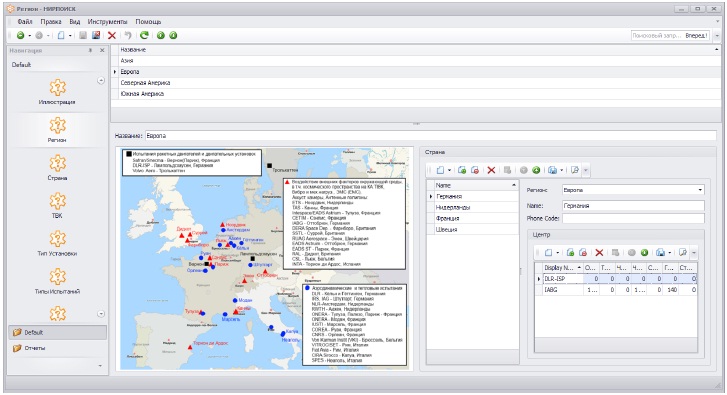This screenshot has height=395, width=727.
Task: Click the red delete X in main toolbar
Action: click(x=112, y=35)
